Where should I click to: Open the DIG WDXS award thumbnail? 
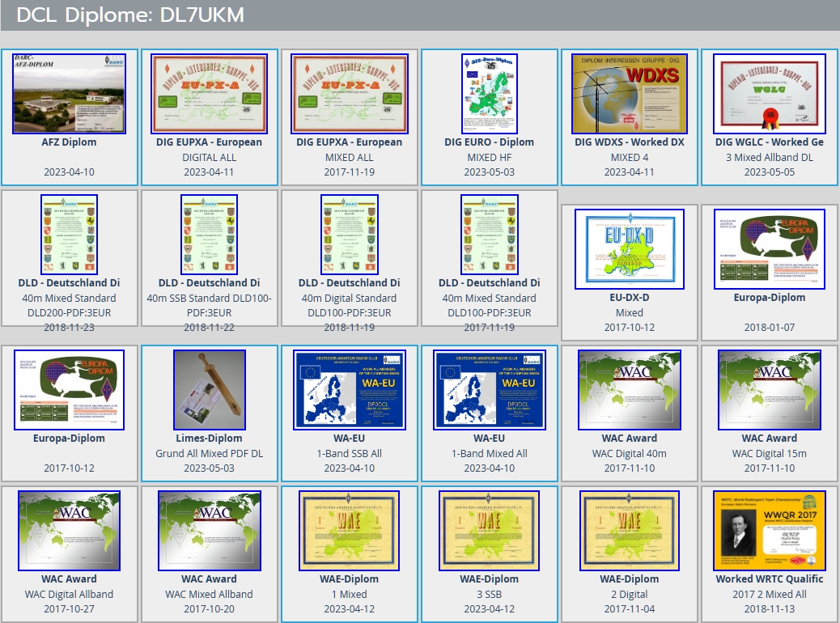630,93
